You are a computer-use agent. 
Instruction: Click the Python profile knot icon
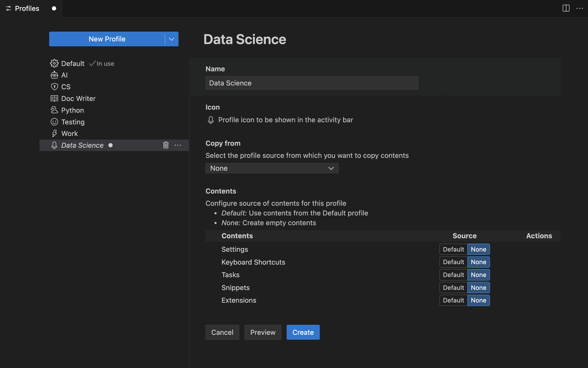click(x=54, y=110)
